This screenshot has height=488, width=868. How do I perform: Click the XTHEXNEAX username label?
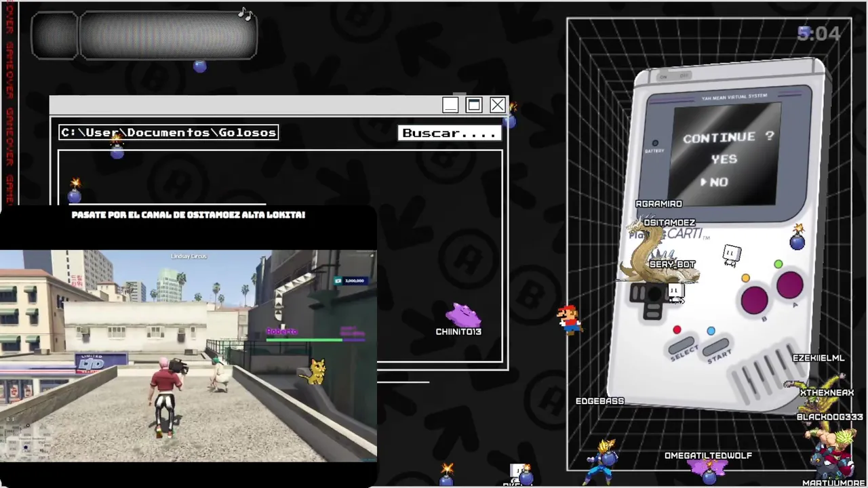[827, 392]
